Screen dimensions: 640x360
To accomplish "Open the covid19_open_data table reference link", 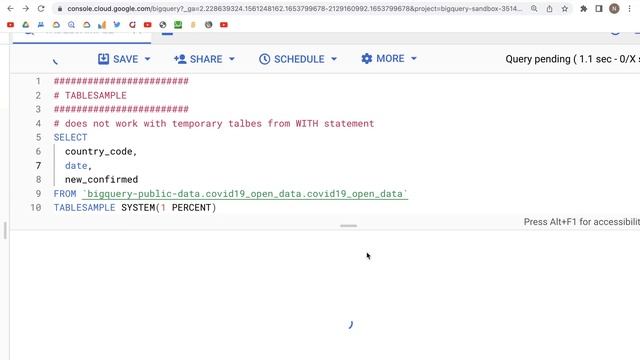I will point(245,194).
